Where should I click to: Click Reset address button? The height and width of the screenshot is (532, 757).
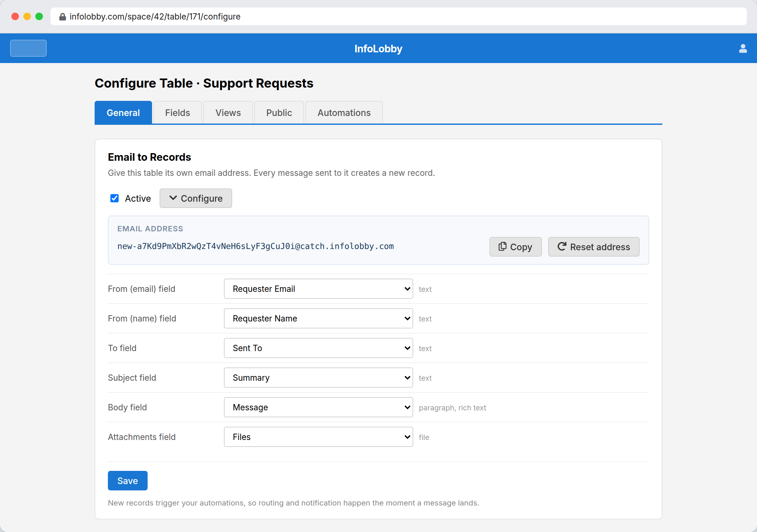pyautogui.click(x=594, y=247)
